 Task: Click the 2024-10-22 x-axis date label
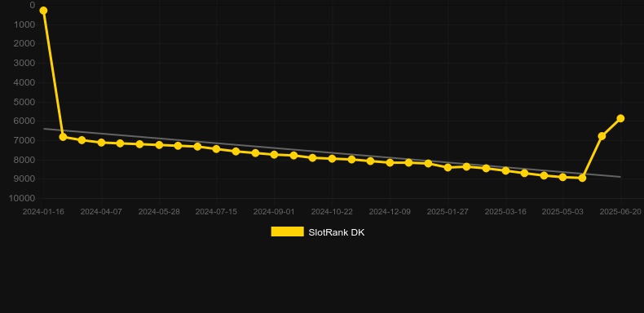(332, 212)
